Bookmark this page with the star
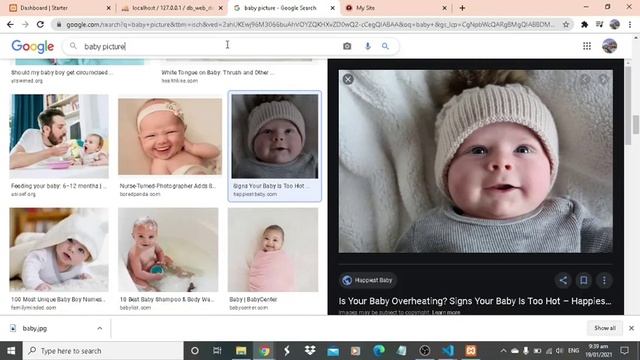Viewport: 640px width, 360px height. [x=566, y=24]
